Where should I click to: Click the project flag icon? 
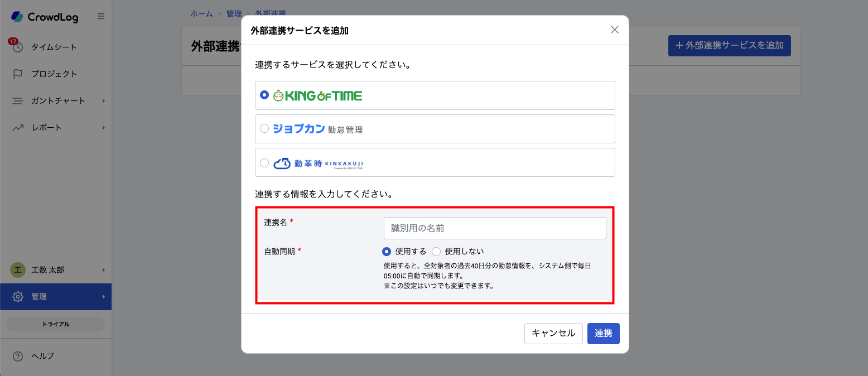[18, 74]
